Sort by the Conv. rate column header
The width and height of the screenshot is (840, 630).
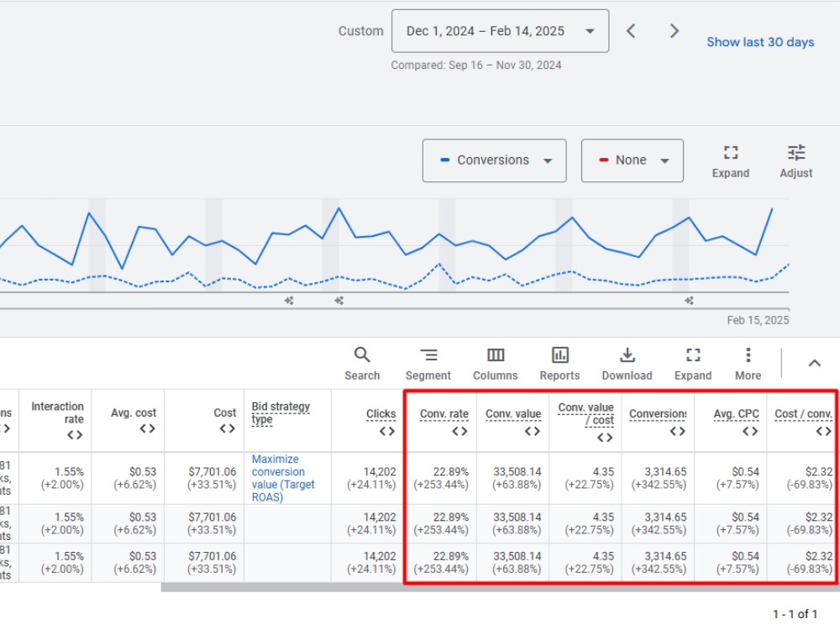[444, 413]
